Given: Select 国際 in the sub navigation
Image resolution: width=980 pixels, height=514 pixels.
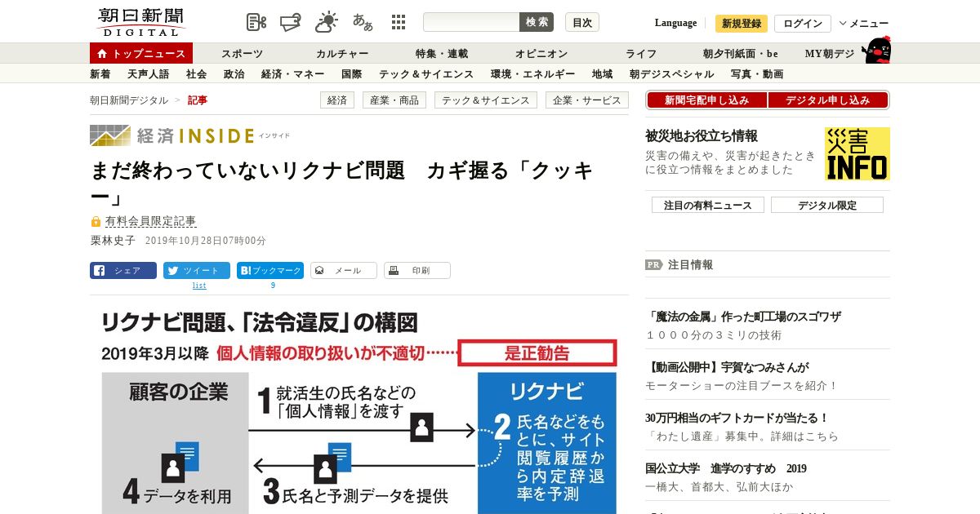Looking at the screenshot, I should 351,74.
